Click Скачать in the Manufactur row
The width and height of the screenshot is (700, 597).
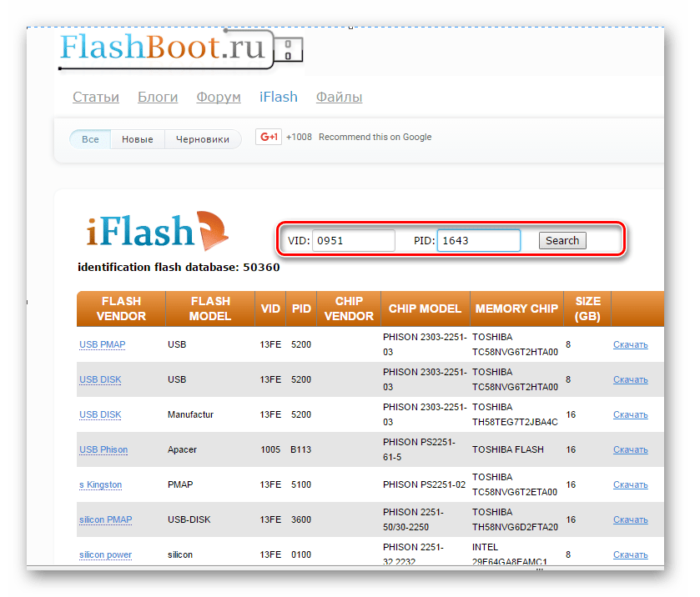pos(631,414)
